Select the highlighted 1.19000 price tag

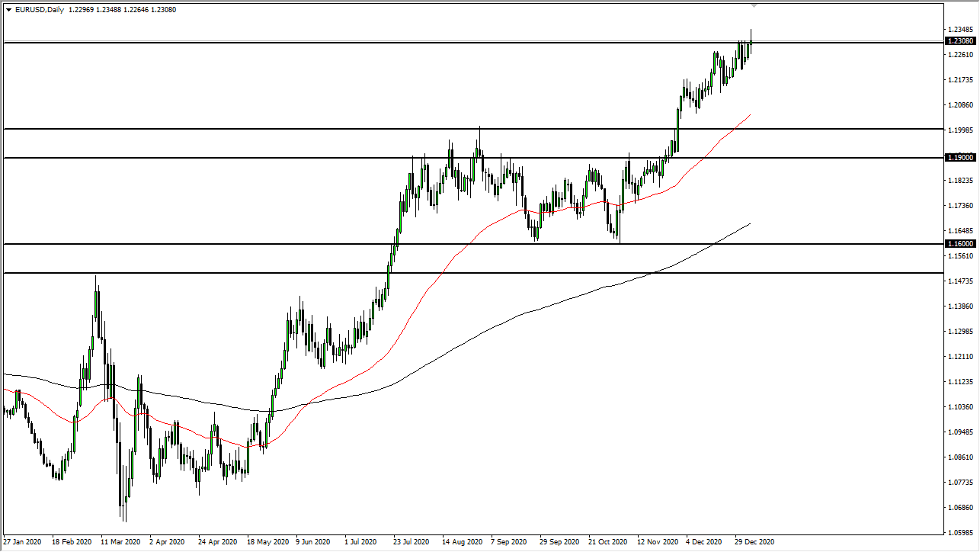959,157
